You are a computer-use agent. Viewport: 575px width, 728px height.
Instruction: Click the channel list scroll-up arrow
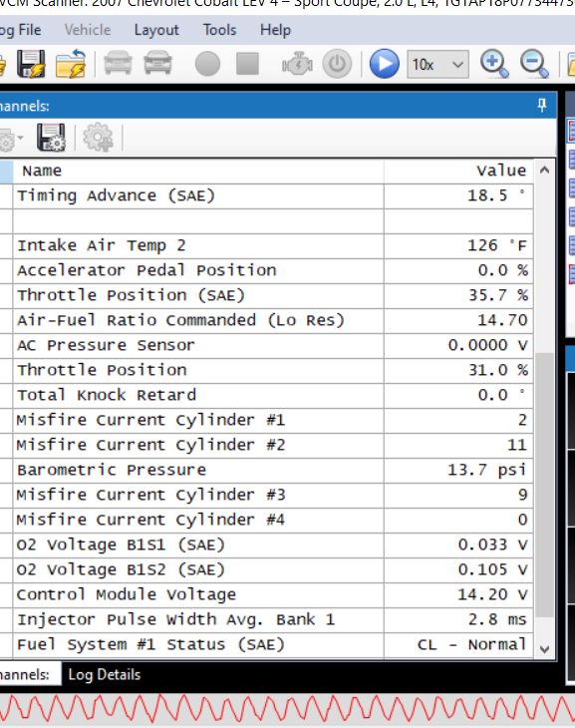point(545,171)
